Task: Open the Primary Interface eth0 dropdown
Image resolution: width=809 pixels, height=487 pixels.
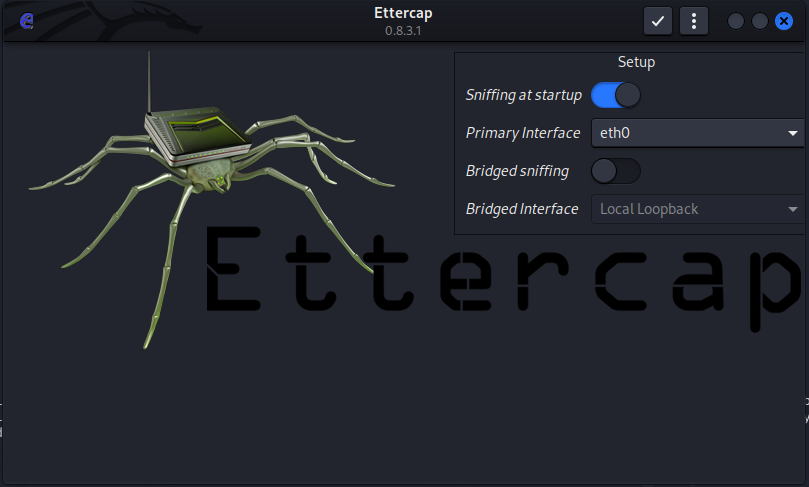Action: pos(690,133)
